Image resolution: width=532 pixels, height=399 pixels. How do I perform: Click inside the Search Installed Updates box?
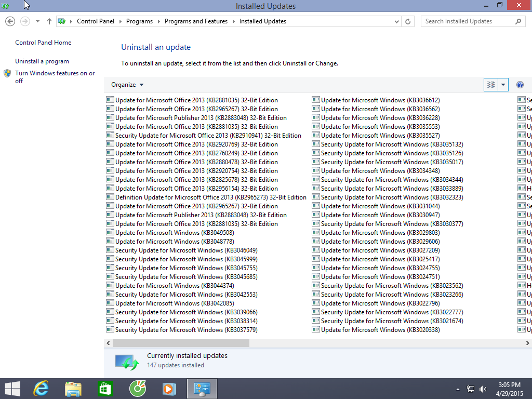(468, 21)
